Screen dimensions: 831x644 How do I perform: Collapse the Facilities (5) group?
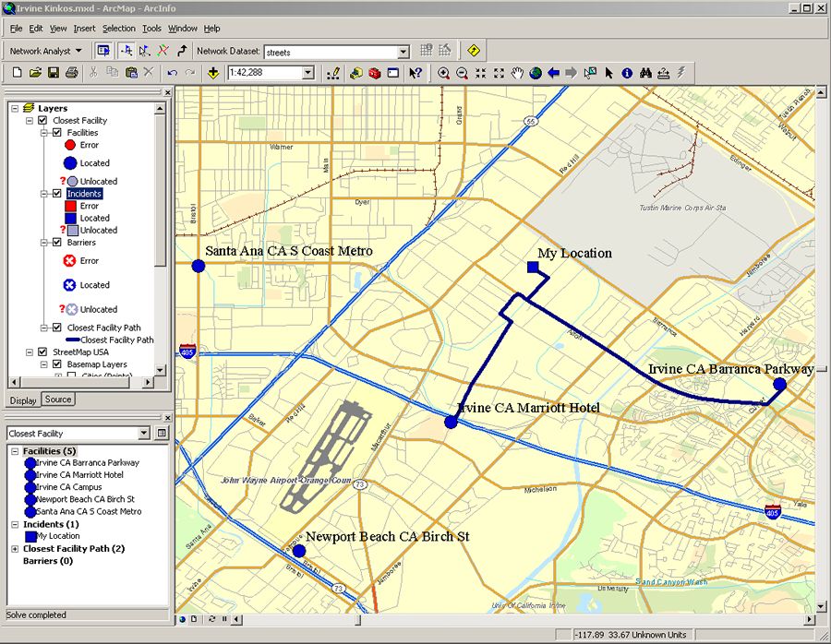[15, 451]
